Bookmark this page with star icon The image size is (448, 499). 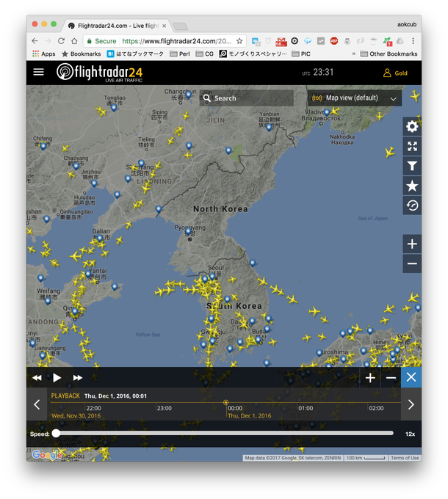coord(239,41)
